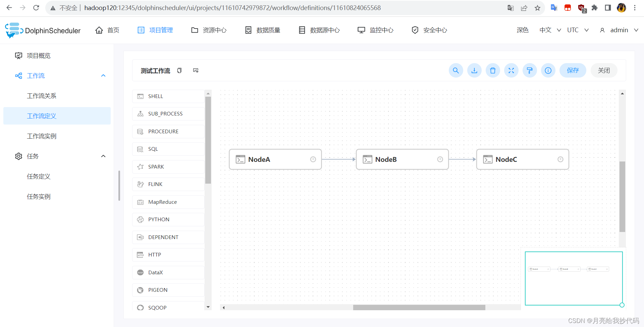
Task: Select the NodeA task node
Action: click(x=275, y=159)
